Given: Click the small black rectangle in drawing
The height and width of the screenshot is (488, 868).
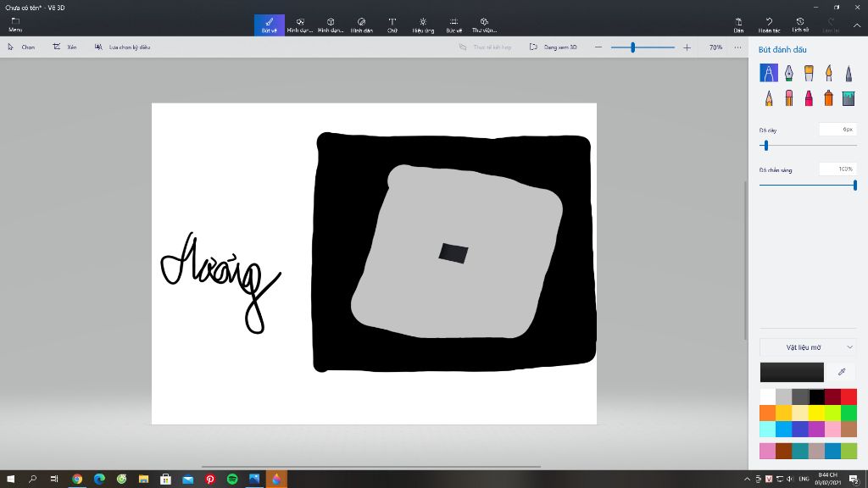Looking at the screenshot, I should (453, 252).
